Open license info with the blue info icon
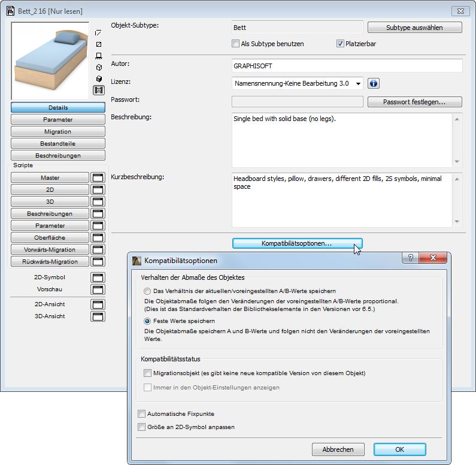 coord(374,83)
